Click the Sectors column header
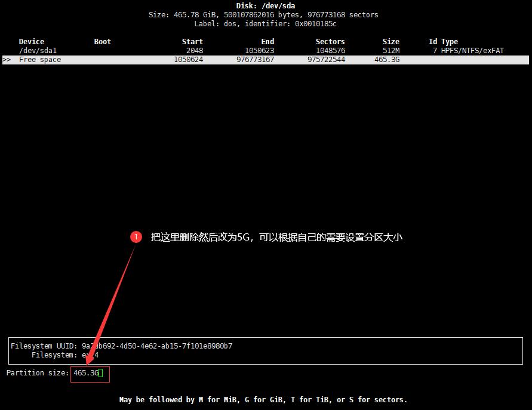The image size is (532, 410). [330, 41]
